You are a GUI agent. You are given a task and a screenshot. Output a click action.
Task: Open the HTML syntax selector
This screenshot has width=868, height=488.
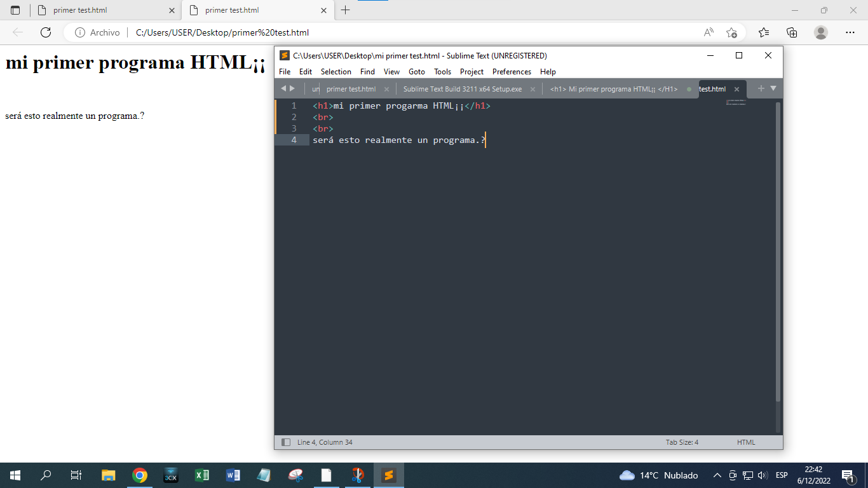746,442
